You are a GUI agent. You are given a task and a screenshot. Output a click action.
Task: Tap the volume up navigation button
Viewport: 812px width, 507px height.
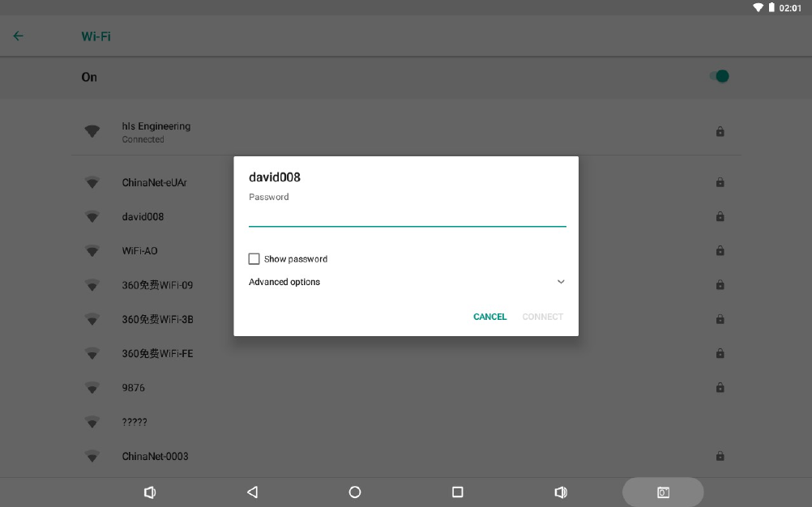pos(561,492)
